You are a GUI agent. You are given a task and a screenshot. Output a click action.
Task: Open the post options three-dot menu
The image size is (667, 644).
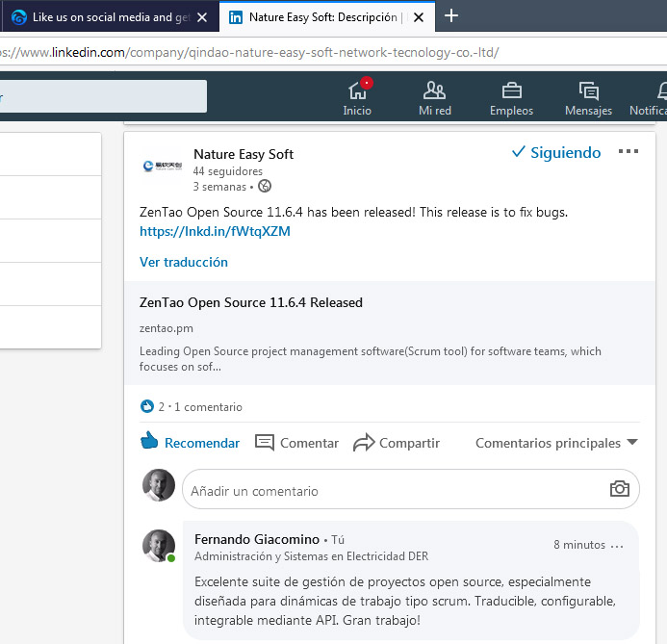click(x=629, y=152)
